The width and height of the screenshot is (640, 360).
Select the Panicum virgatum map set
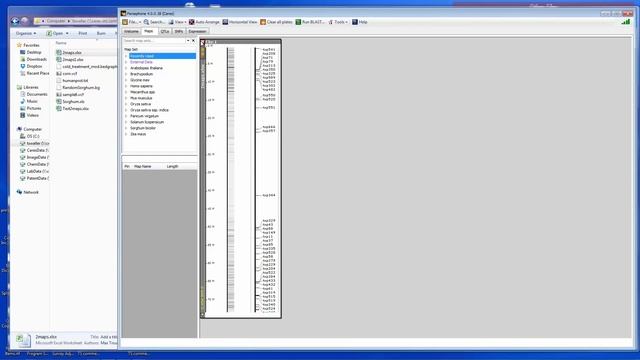(x=144, y=116)
